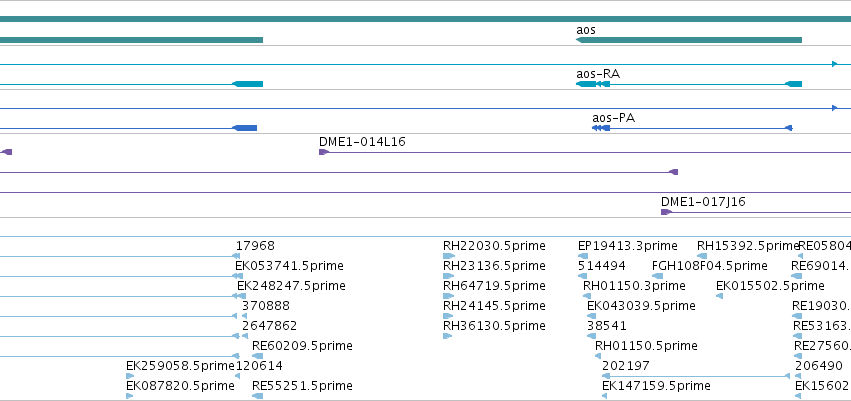Viewport: 851px width, 401px height.
Task: Select the 206490 feature label
Action: pyautogui.click(x=819, y=366)
